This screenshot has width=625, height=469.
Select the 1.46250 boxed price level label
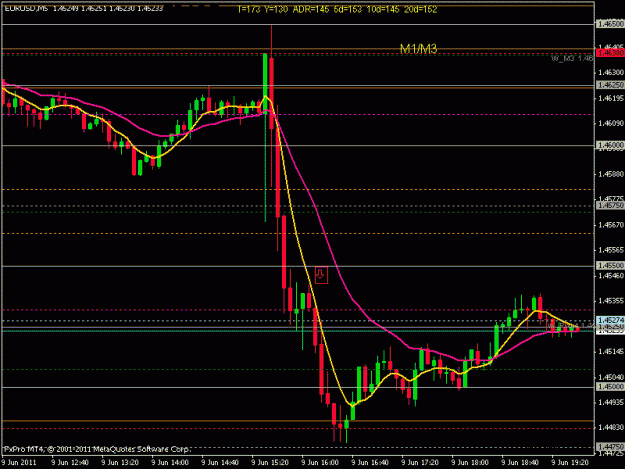pos(610,85)
